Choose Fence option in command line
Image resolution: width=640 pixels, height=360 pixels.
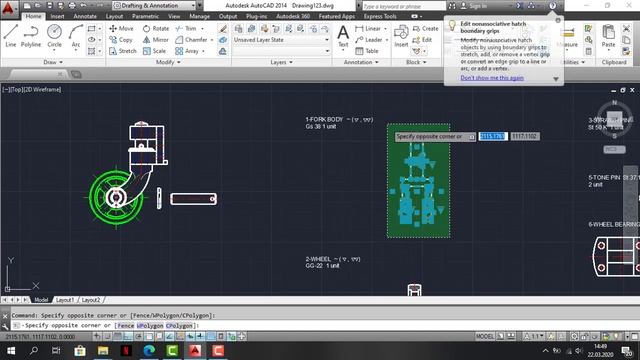125,325
